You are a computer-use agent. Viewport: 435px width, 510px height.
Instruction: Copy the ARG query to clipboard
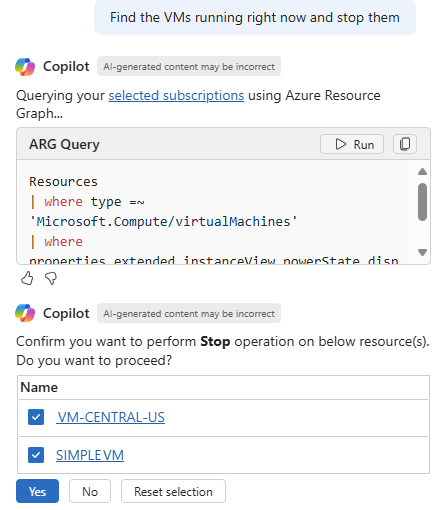(x=405, y=144)
